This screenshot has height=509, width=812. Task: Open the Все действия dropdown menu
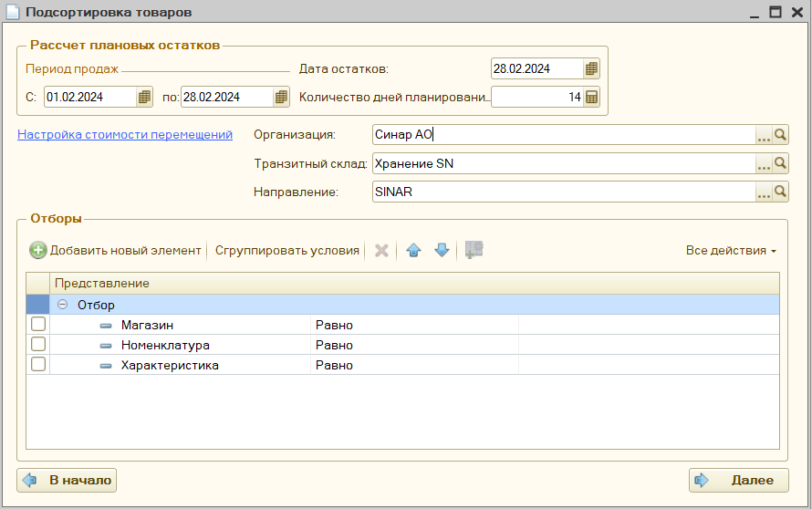[731, 250]
